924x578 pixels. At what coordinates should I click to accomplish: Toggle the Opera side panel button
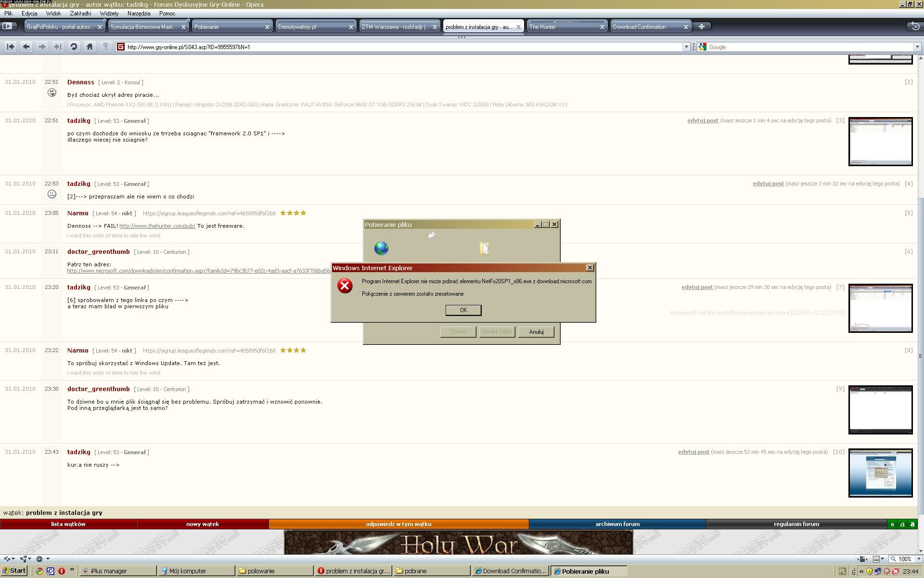8,26
